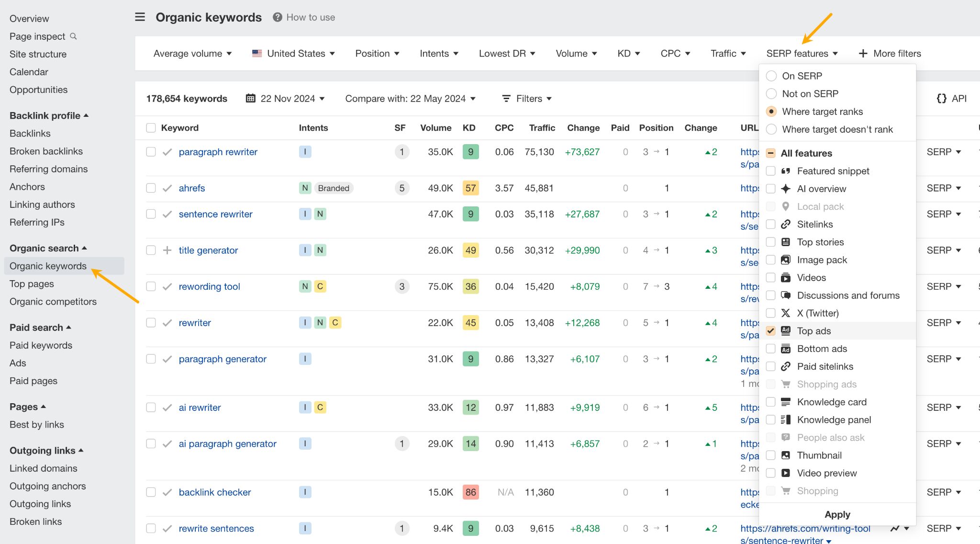
Task: Click Apply button in SERP features panel
Action: point(837,514)
